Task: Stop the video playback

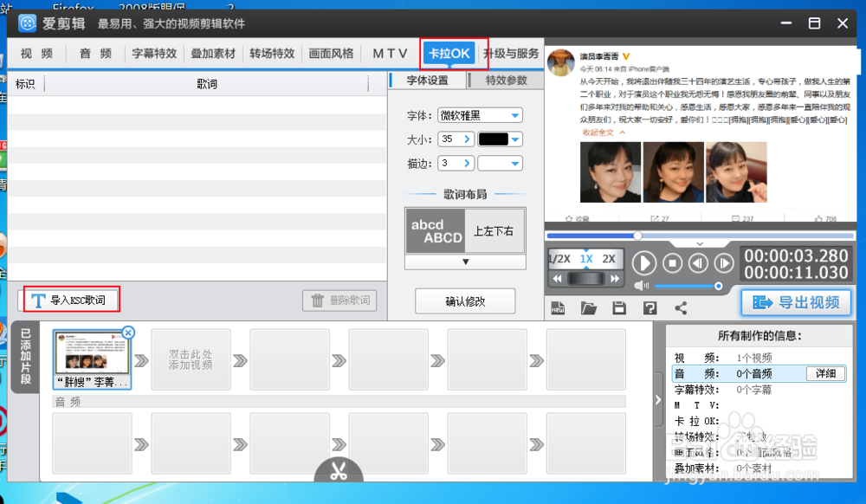Action: click(x=672, y=263)
